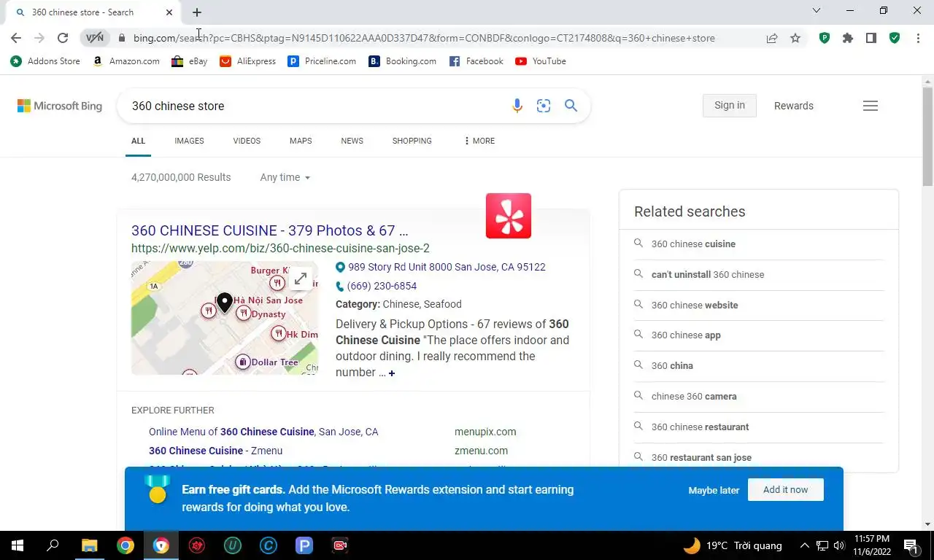Open a new tab with plus button
934x560 pixels.
197,12
